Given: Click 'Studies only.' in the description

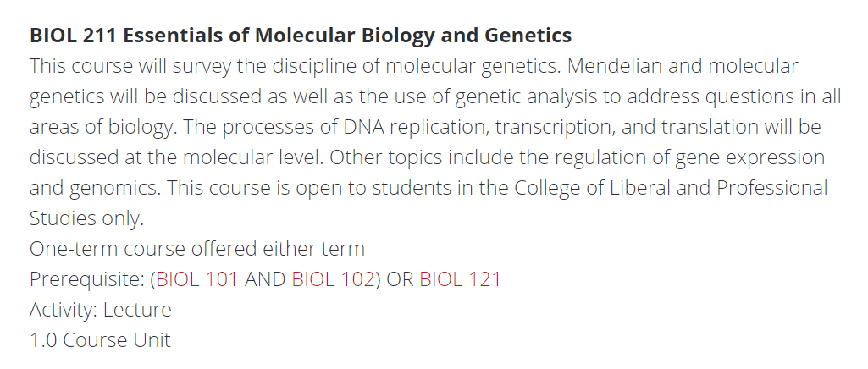Looking at the screenshot, I should pos(86,218).
